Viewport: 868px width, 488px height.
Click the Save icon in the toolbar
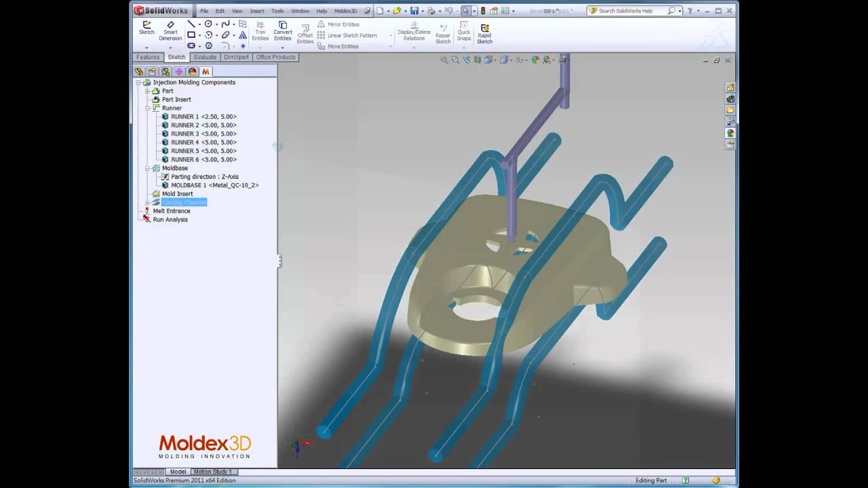click(414, 11)
